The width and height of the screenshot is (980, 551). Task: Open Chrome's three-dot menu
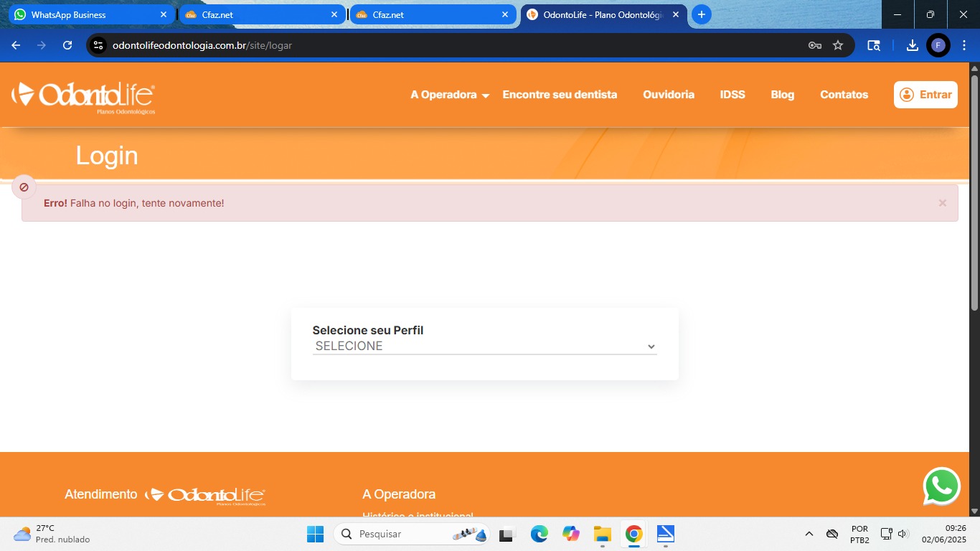(x=964, y=45)
